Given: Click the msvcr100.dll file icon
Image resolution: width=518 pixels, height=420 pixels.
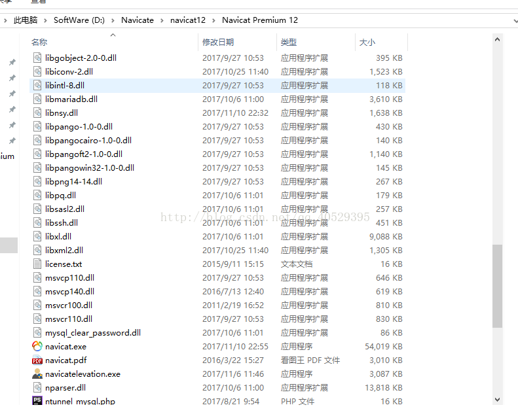Looking at the screenshot, I should (37, 305).
